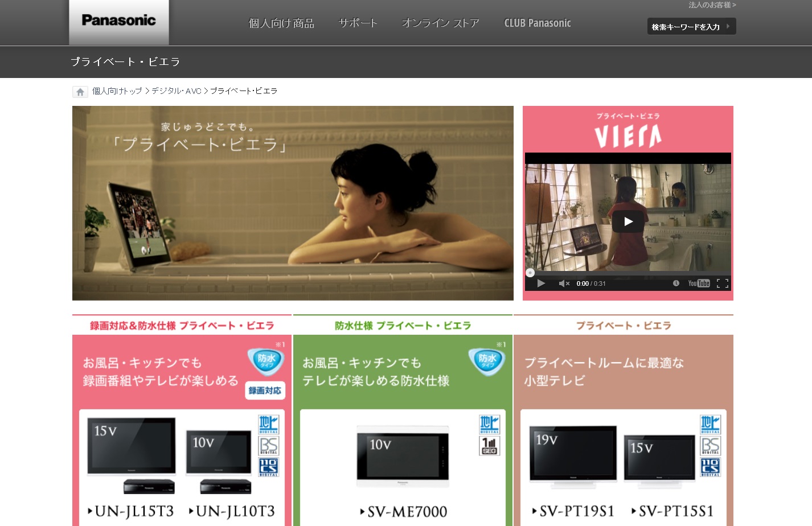Open the video on YouTube logo
Image resolution: width=812 pixels, height=526 pixels.
point(699,283)
